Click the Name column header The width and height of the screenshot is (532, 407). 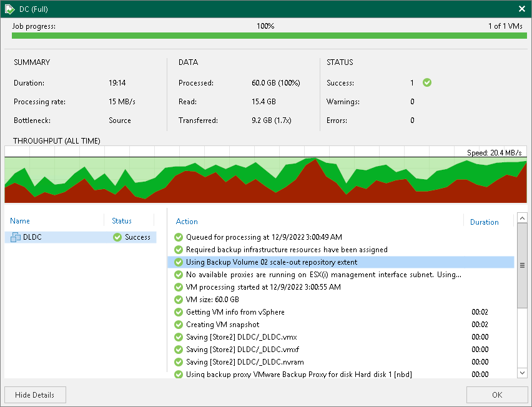click(x=20, y=221)
